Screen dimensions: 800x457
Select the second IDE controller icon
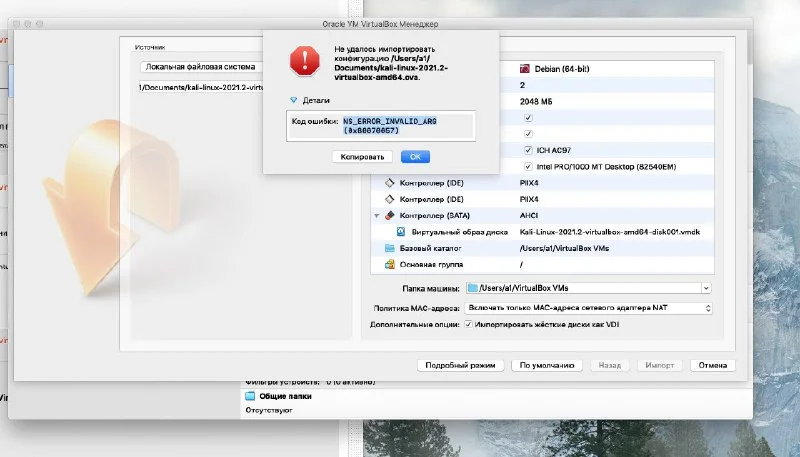coord(390,199)
